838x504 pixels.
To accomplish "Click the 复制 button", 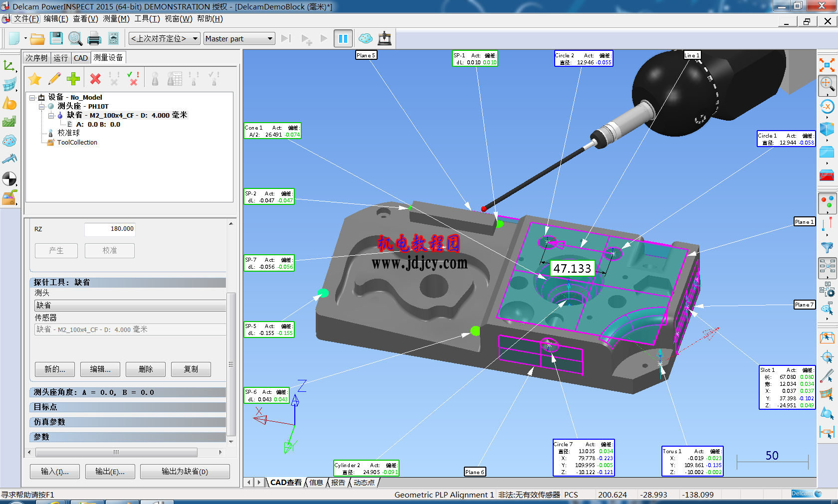I will coord(191,369).
